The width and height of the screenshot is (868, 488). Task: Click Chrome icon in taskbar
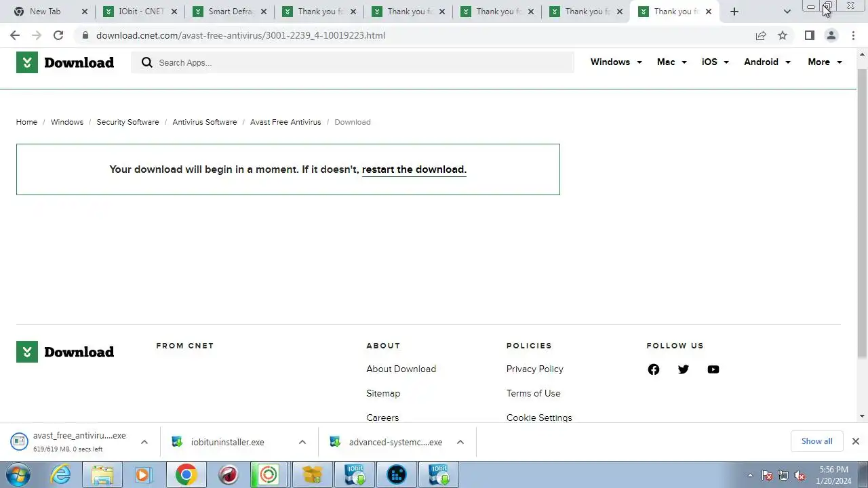tap(186, 474)
